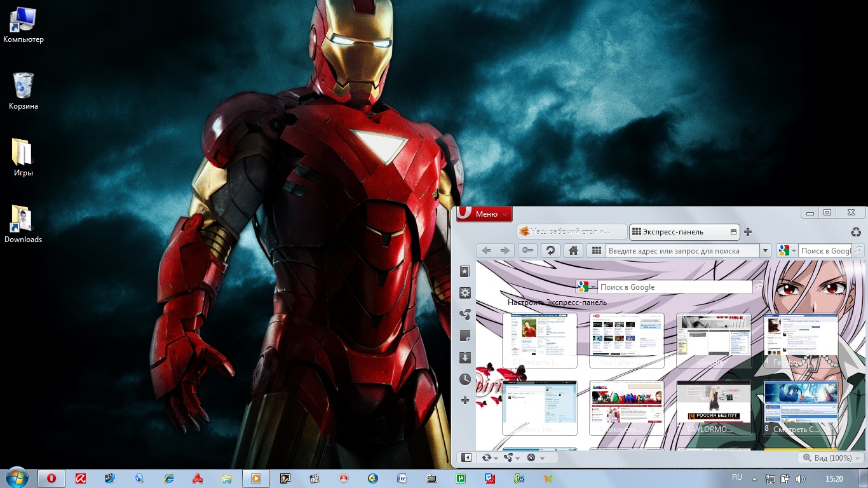Open Bookmarks panel in Opera sidebar
The width and height of the screenshot is (868, 488).
465,271
